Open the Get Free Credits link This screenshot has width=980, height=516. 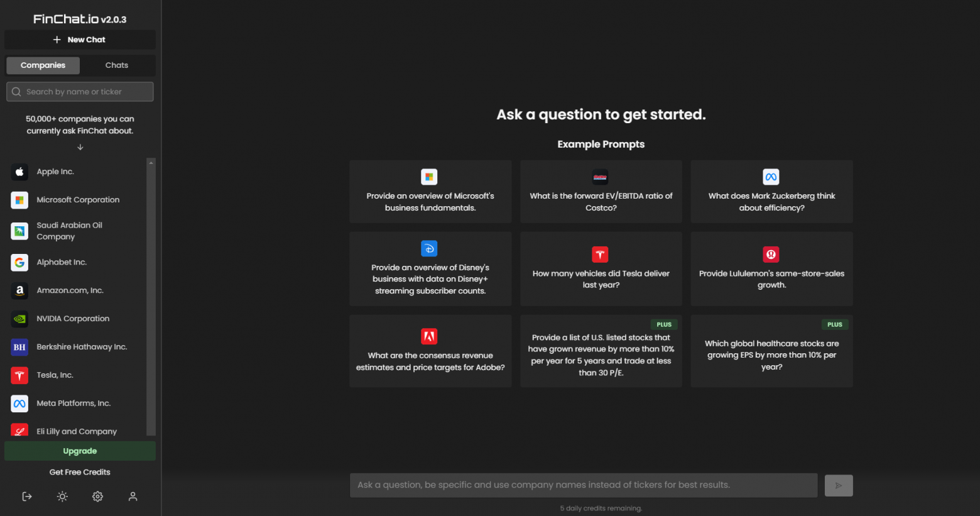[80, 472]
